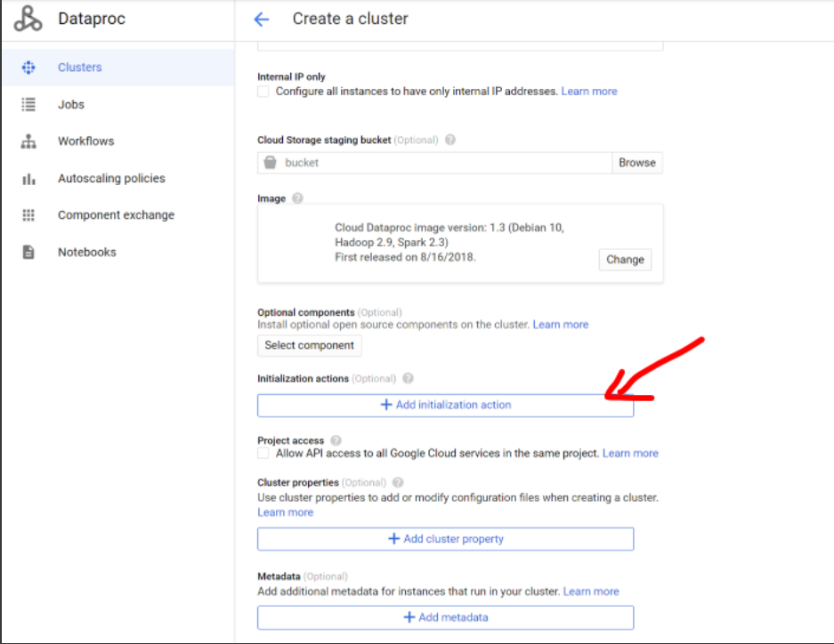Click the Autoscaling policies bar-chart icon
The image size is (834, 644).
coord(28,179)
